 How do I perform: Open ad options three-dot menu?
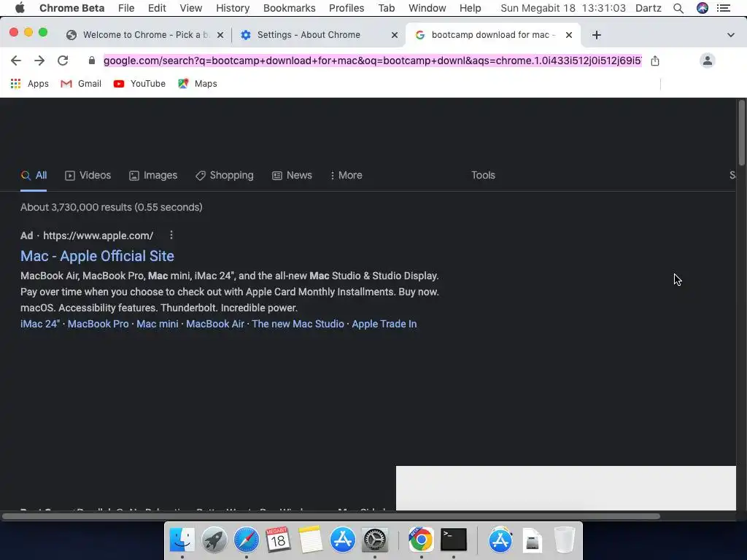(x=171, y=236)
